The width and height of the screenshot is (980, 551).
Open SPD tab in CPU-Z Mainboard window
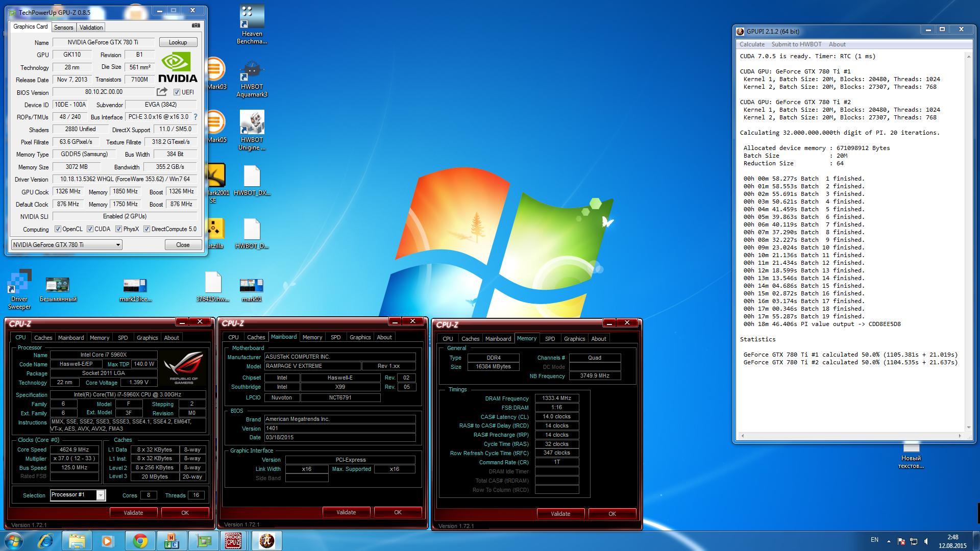coord(335,337)
